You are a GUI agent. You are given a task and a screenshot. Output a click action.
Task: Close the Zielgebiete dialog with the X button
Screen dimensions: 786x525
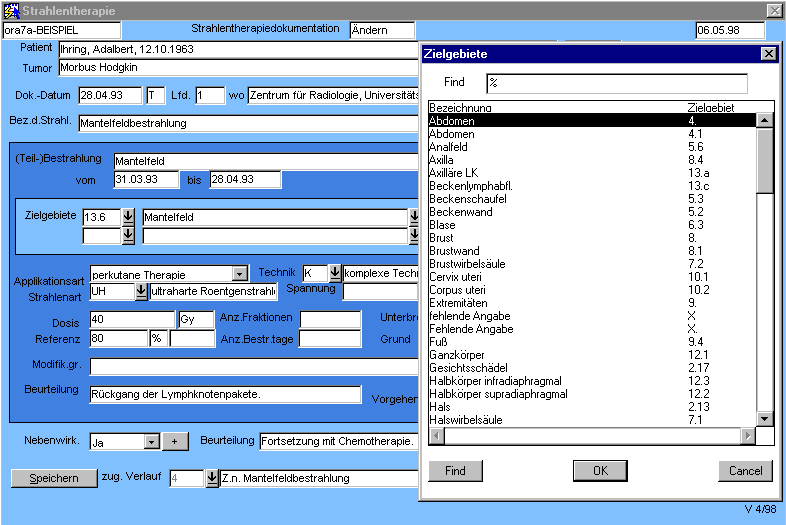click(768, 54)
